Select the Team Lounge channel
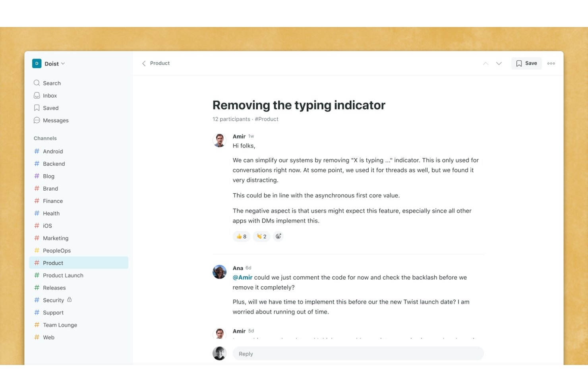Viewport: 588px width, 392px height. click(x=79, y=325)
